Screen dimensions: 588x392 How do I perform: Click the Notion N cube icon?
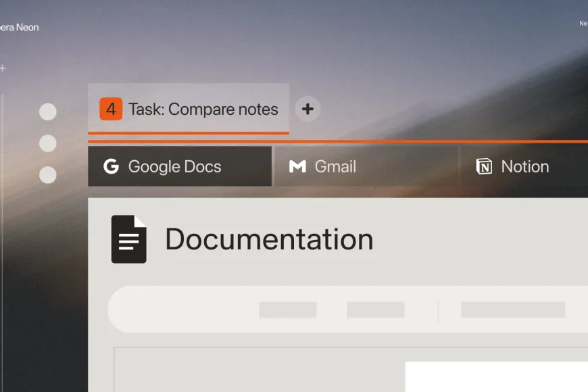point(484,166)
